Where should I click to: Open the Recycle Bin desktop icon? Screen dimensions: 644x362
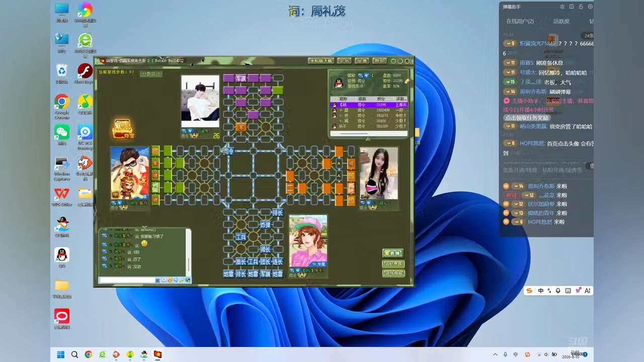62,73
